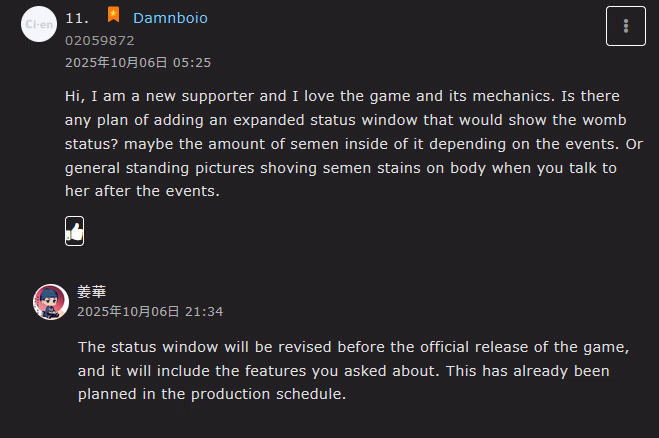The height and width of the screenshot is (438, 659).
Task: Click the user ID 02059872
Action: click(x=99, y=41)
